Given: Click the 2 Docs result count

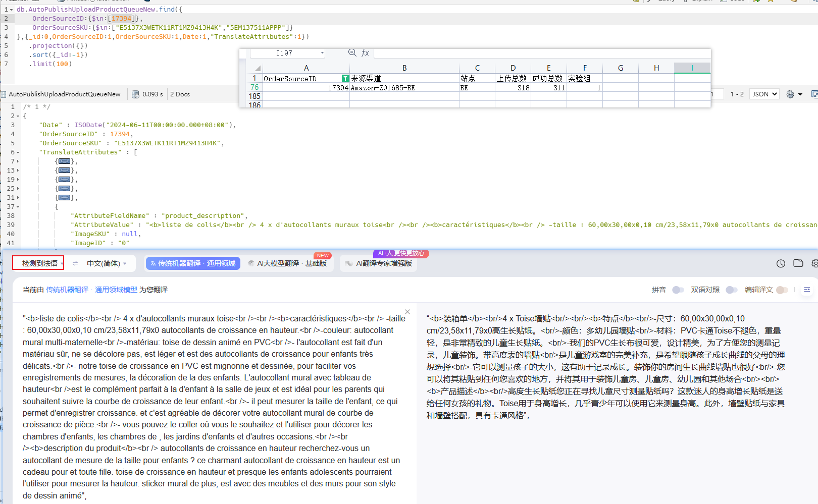Looking at the screenshot, I should pos(180,94).
